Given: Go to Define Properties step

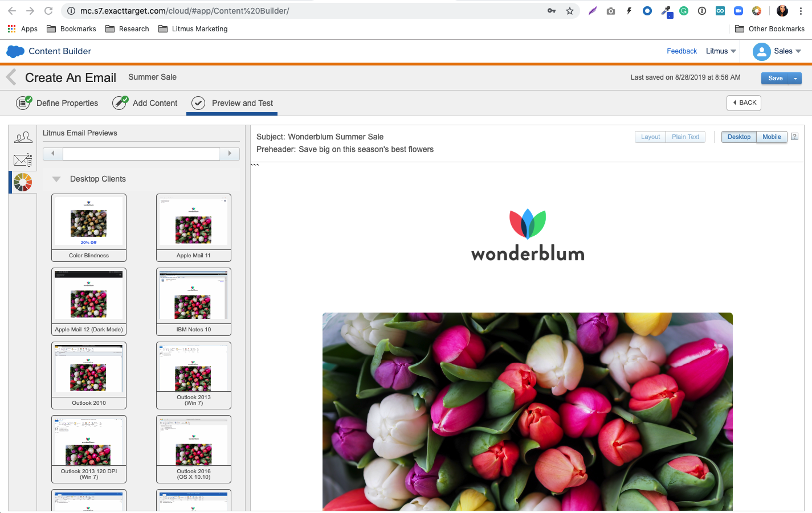Looking at the screenshot, I should click(x=67, y=103).
